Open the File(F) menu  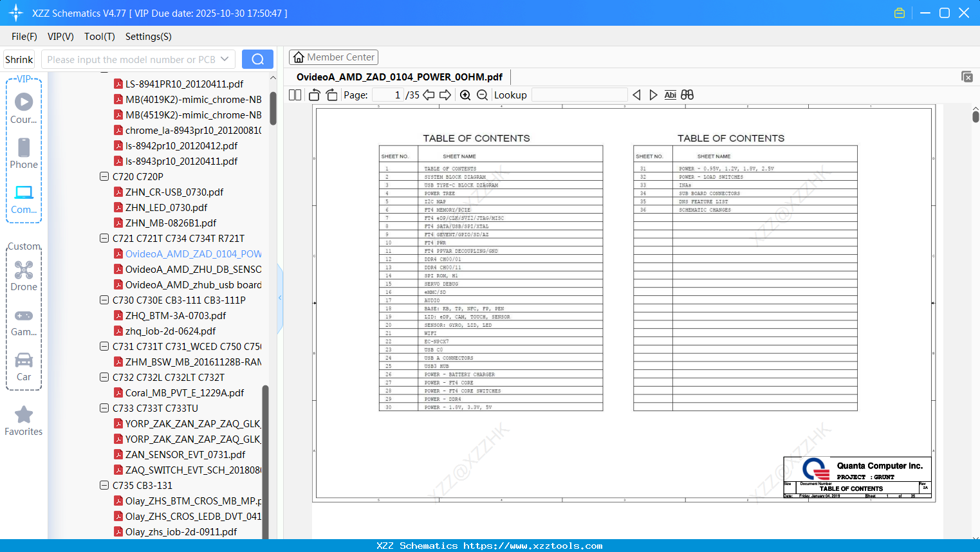click(x=24, y=37)
